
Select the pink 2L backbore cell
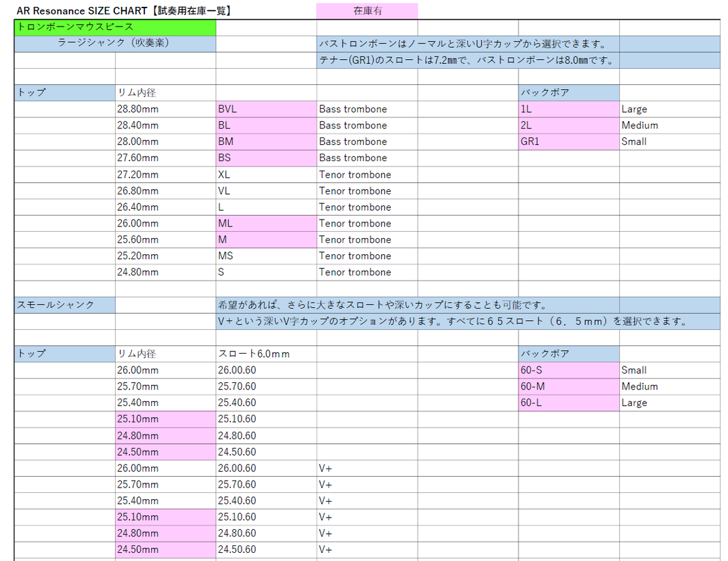coord(569,125)
